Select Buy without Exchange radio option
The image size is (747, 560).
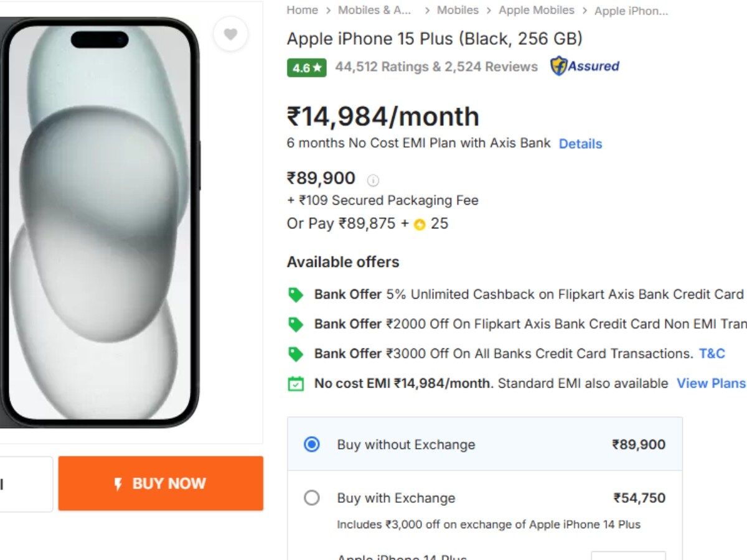pyautogui.click(x=312, y=444)
